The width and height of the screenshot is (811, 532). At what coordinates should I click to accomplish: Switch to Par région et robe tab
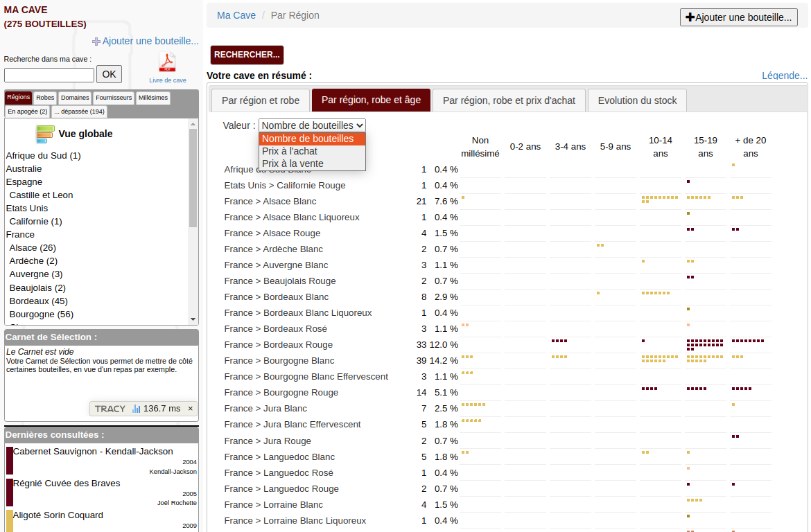[261, 100]
